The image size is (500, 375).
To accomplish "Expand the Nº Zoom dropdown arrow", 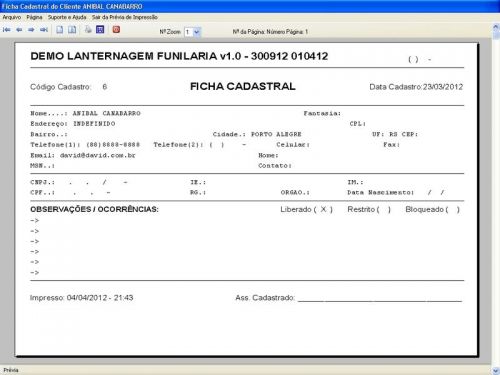I will pyautogui.click(x=197, y=32).
